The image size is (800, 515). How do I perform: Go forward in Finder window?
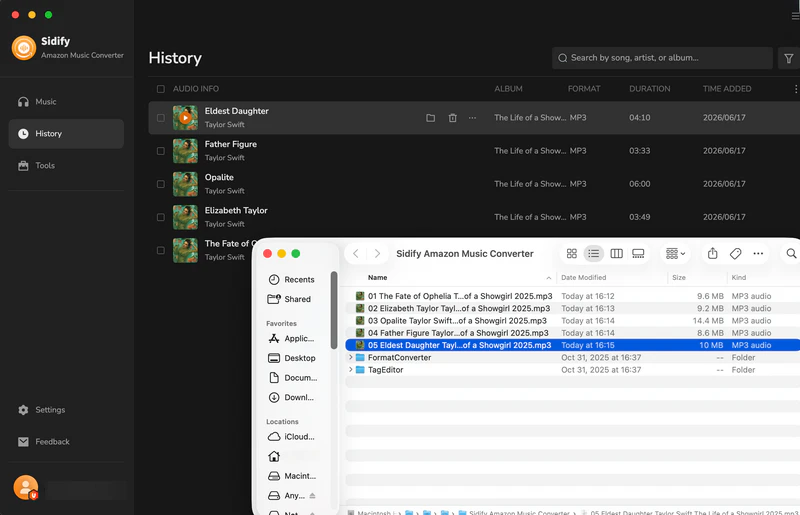click(x=377, y=254)
